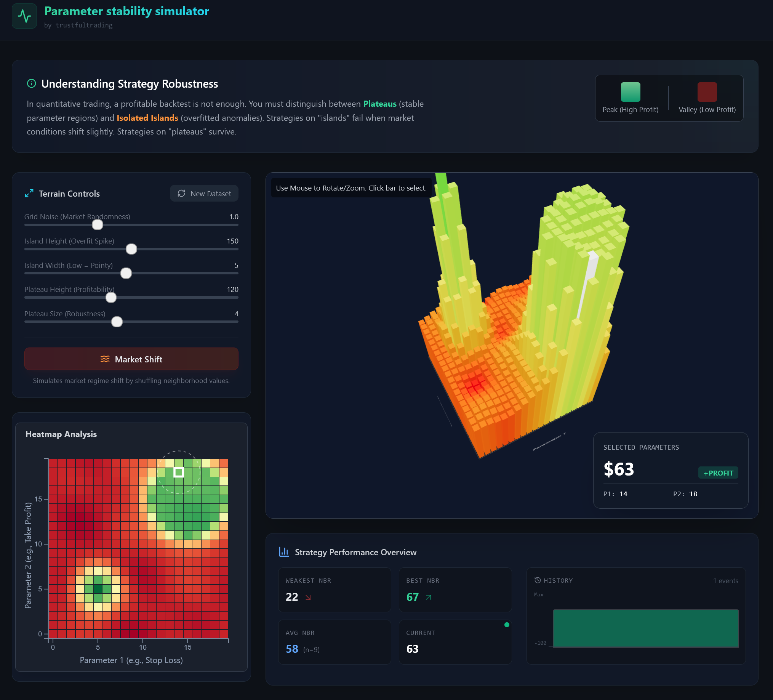The height and width of the screenshot is (700, 773).
Task: Click the Plateau Height slider handle
Action: [x=111, y=297]
